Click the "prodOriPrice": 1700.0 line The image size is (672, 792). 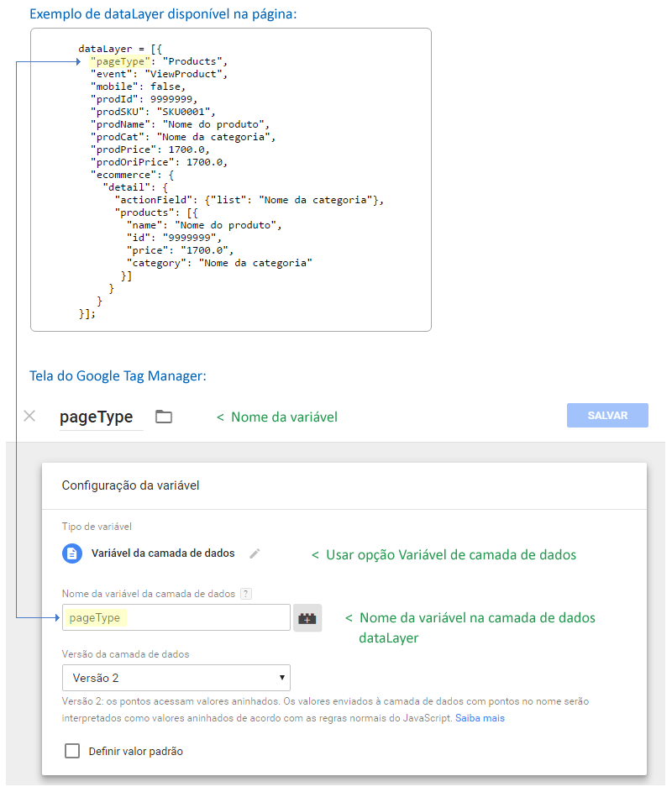(159, 163)
